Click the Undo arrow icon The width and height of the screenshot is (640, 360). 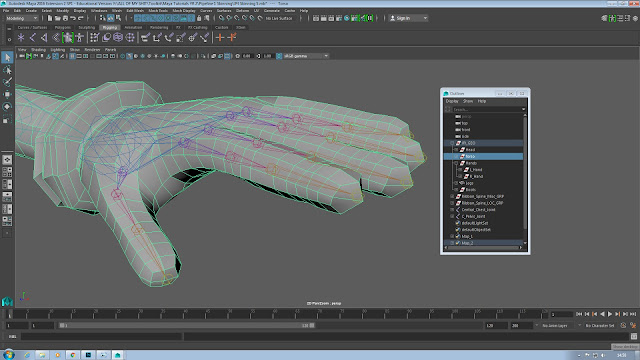coord(73,18)
